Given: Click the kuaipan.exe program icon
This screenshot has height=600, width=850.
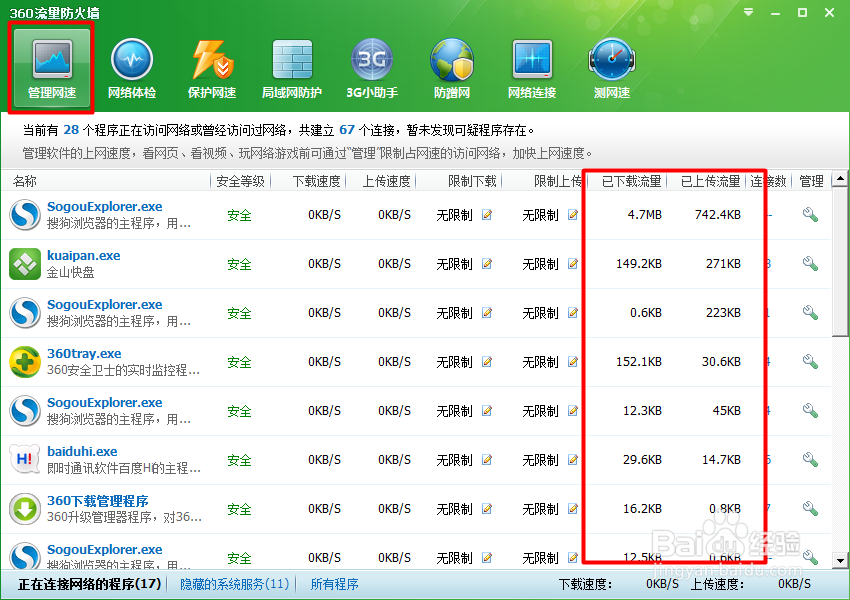Looking at the screenshot, I should pos(25,264).
